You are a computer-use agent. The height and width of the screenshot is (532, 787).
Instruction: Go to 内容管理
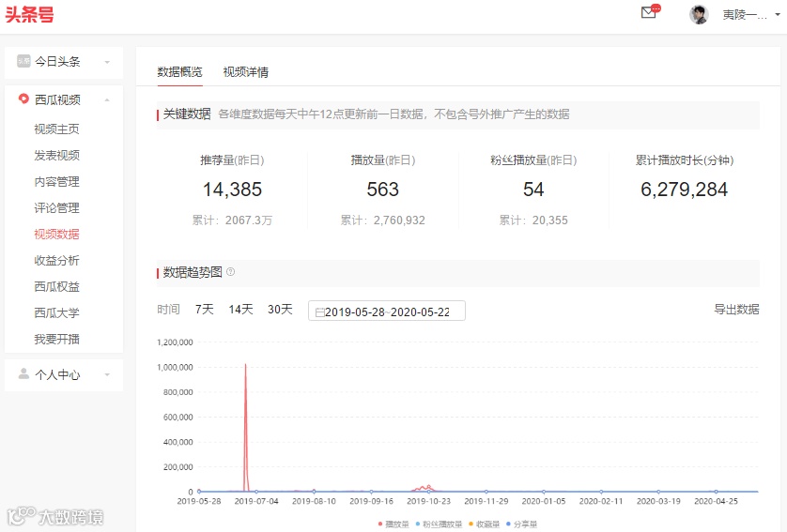(x=56, y=181)
